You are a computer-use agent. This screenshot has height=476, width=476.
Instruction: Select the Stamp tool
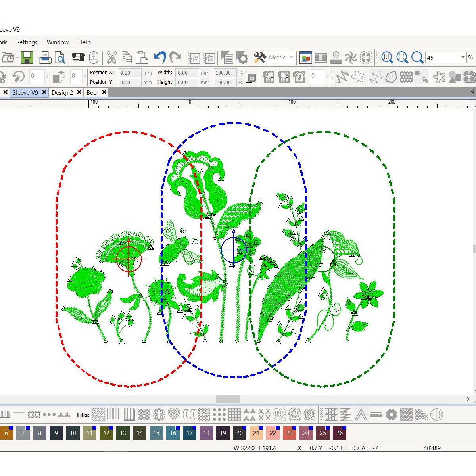click(335, 57)
